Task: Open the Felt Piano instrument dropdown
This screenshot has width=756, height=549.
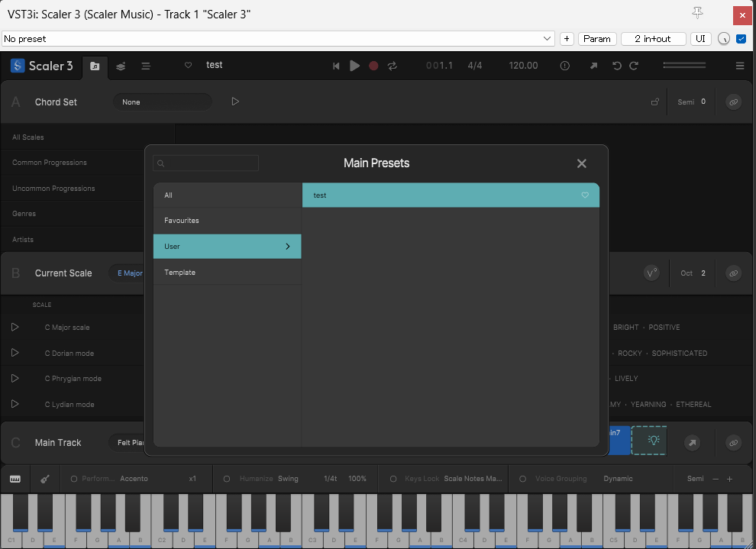Action: [130, 442]
